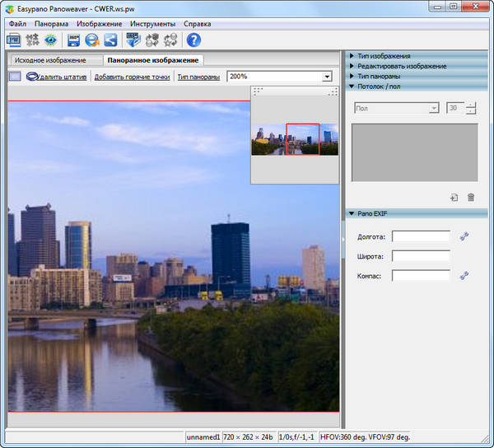The width and height of the screenshot is (494, 448).
Task: Click the 360° save panorama icon
Action: pyautogui.click(x=74, y=40)
